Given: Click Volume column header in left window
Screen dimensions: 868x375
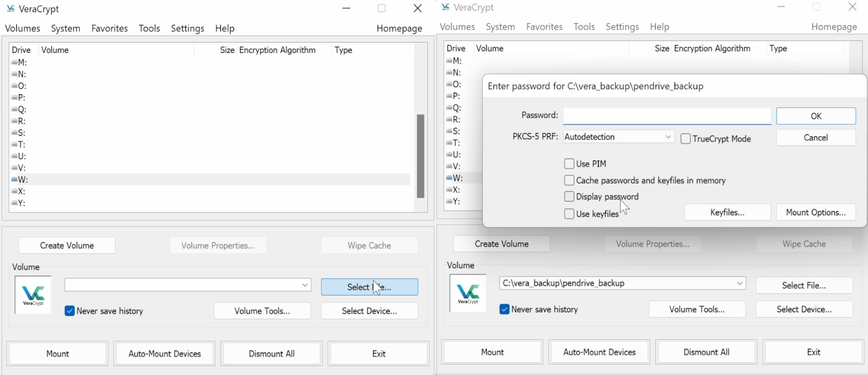Looking at the screenshot, I should pyautogui.click(x=117, y=50).
